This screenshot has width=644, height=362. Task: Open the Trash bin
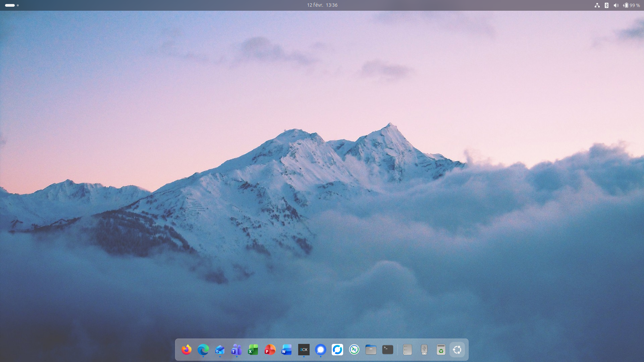pos(441,350)
